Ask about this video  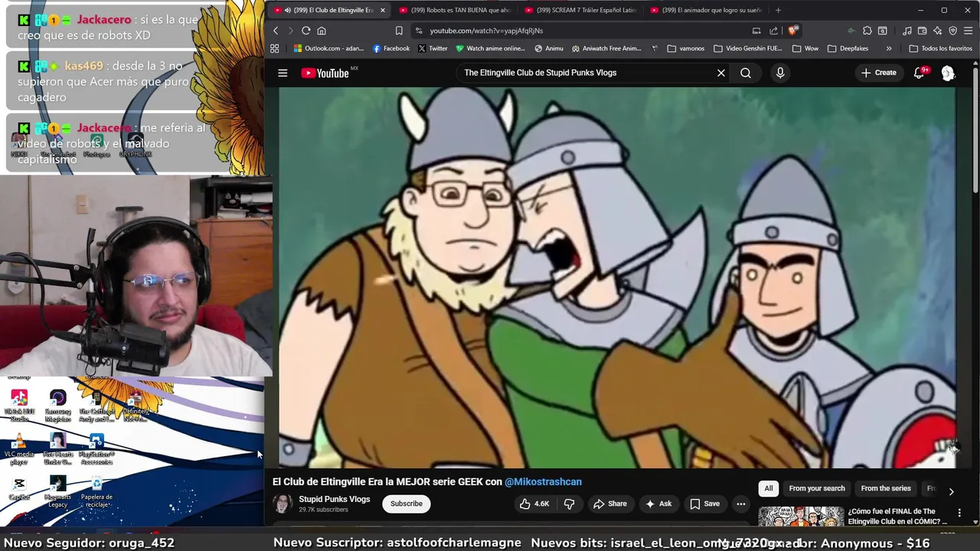click(x=658, y=504)
